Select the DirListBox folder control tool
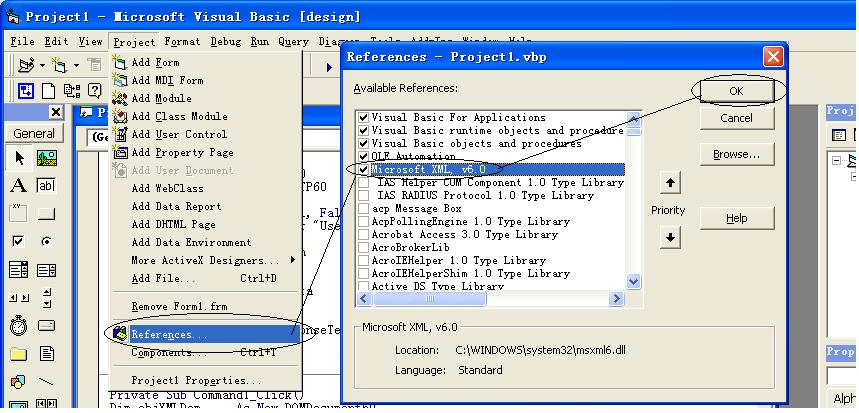Viewport: 859px width, 413px height. [x=19, y=354]
